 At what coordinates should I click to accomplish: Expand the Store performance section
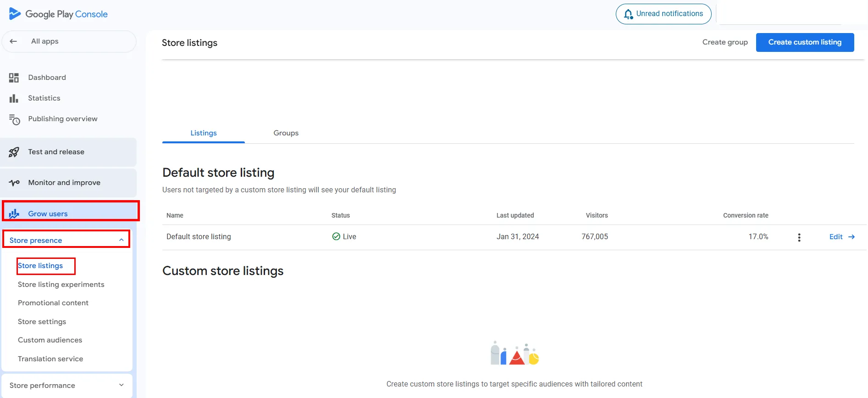[121, 385]
